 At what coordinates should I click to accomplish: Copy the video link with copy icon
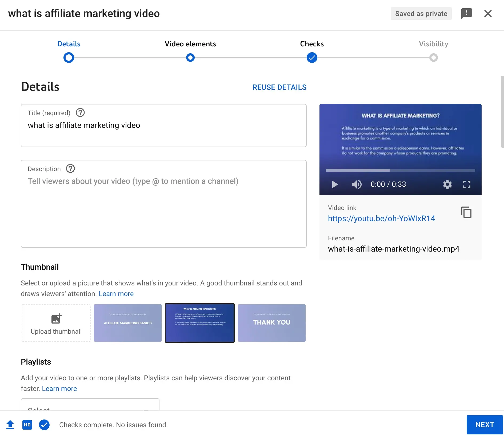(x=466, y=212)
